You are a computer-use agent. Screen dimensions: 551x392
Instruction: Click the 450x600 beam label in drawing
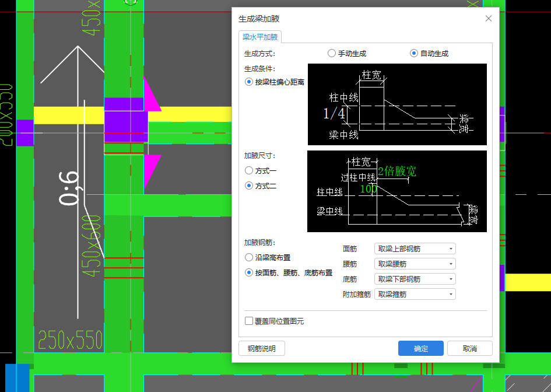(92, 246)
